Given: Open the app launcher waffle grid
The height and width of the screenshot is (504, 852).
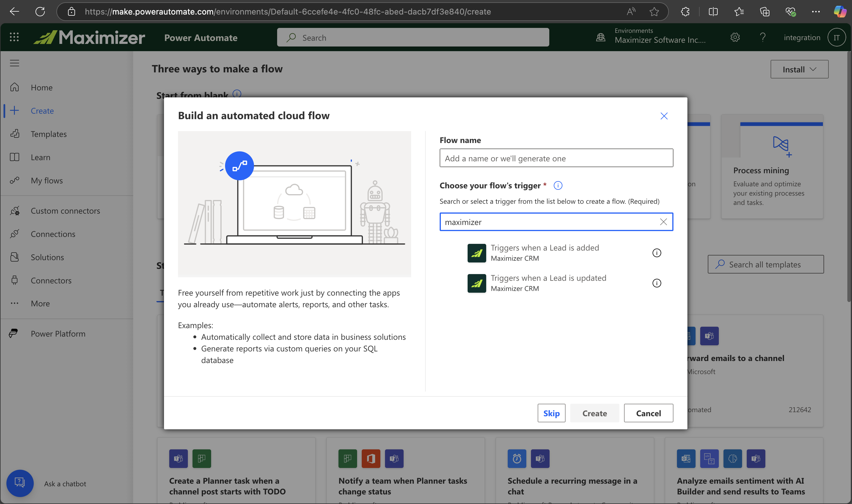Looking at the screenshot, I should (x=14, y=37).
